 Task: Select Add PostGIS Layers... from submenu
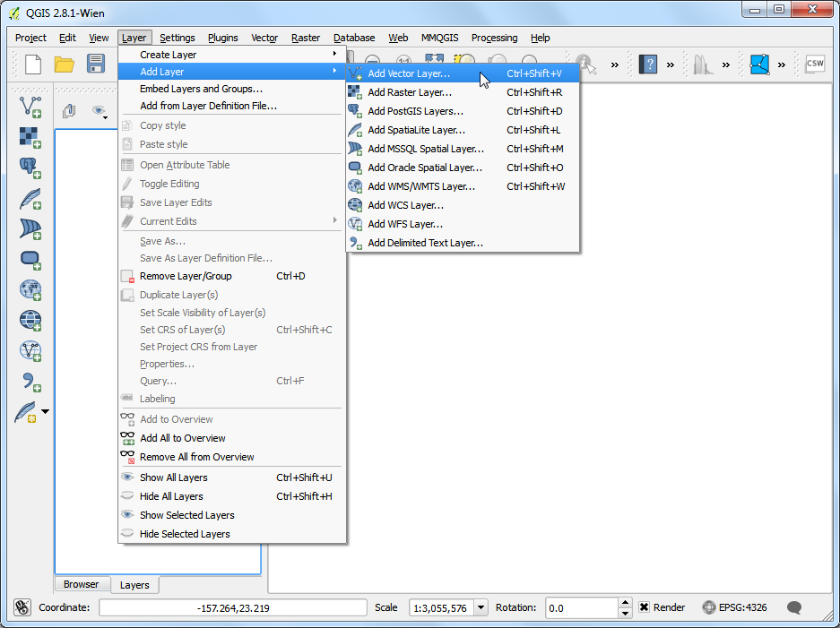(x=463, y=111)
